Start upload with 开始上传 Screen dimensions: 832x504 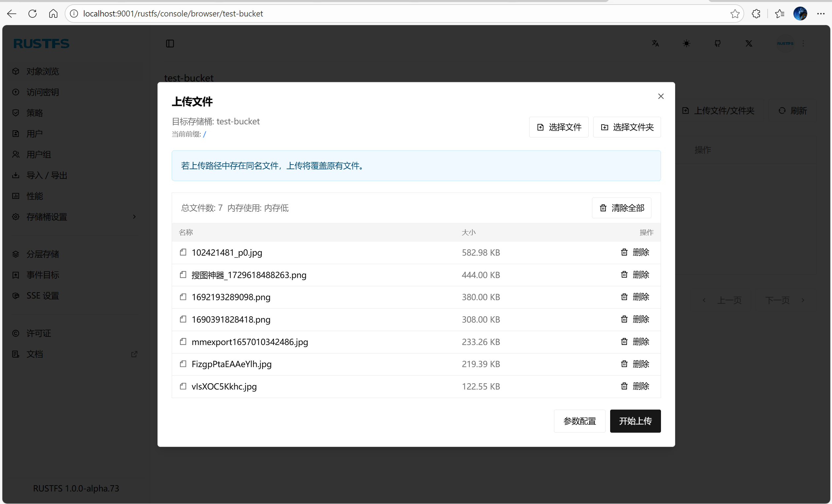point(635,421)
